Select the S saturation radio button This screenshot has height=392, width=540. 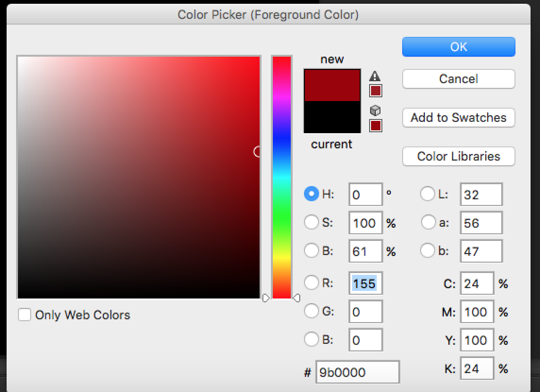coord(312,222)
